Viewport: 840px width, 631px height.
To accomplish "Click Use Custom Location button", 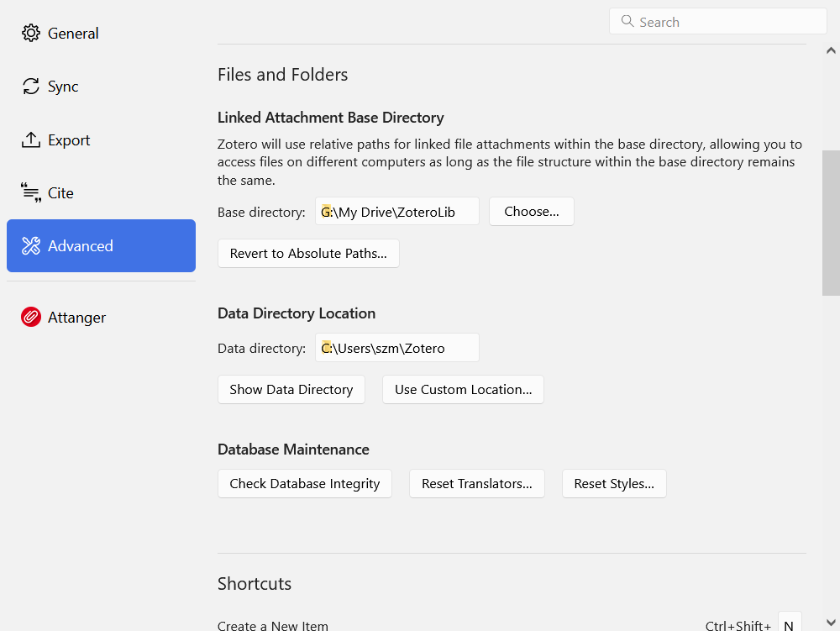I will pyautogui.click(x=464, y=389).
